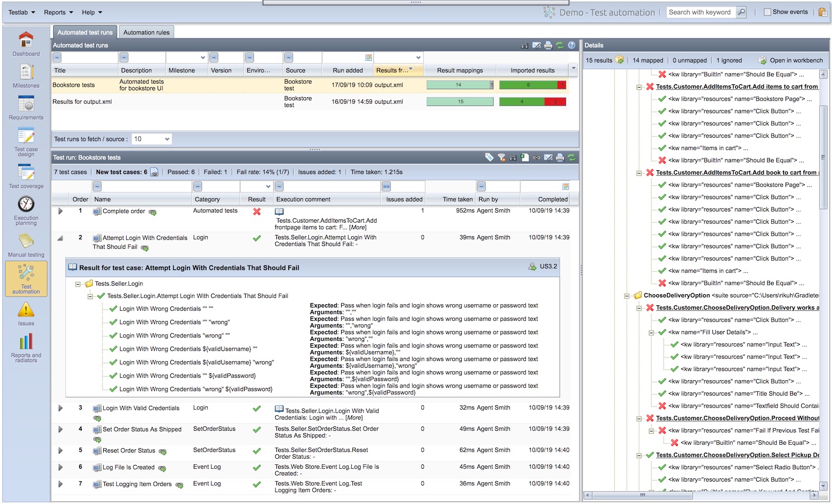Refresh the Test run panel
Viewport: 832px width, 504px height.
click(x=572, y=157)
